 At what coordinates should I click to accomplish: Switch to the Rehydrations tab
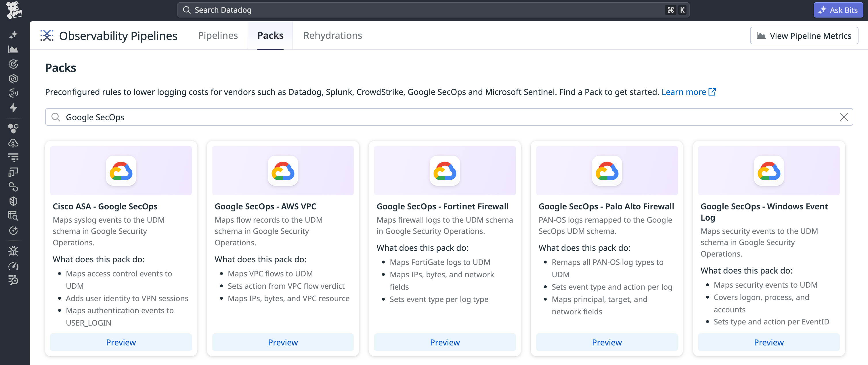pos(332,35)
